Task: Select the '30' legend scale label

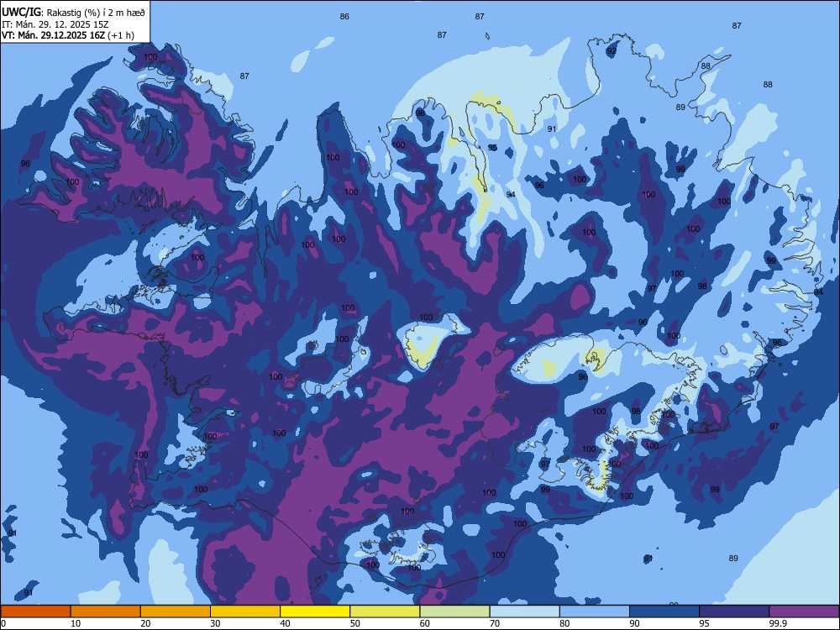Action: point(215,623)
